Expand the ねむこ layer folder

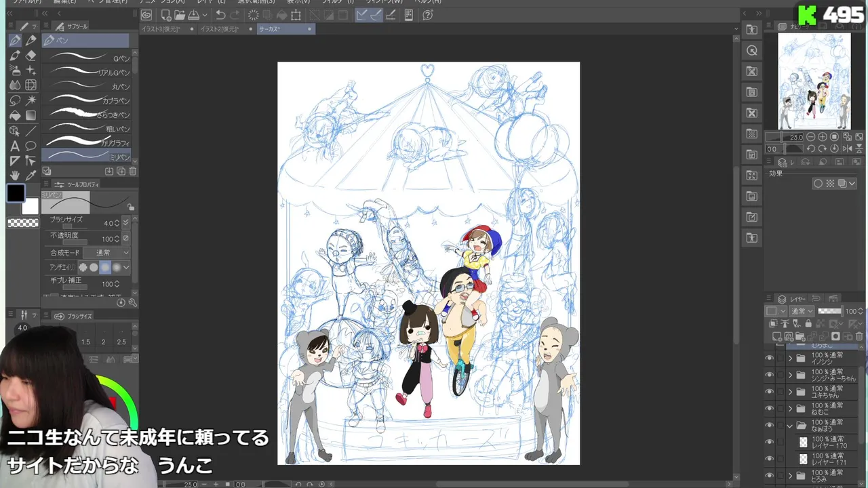tap(790, 409)
